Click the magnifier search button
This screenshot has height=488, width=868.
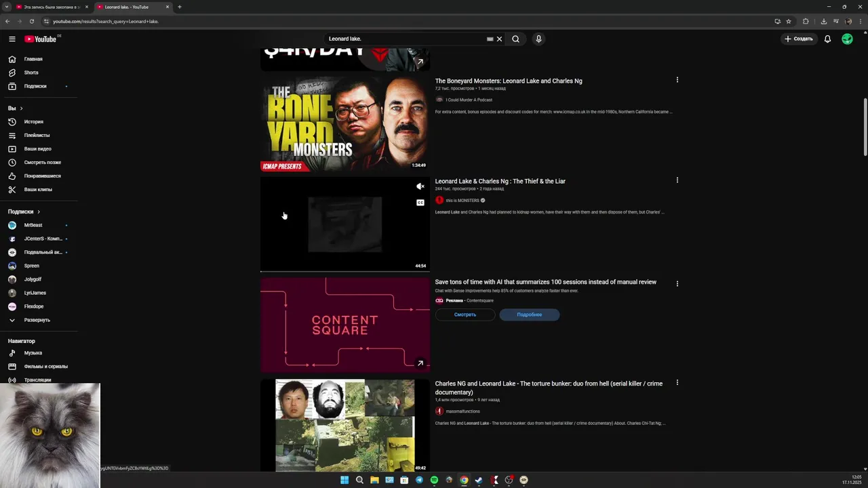(515, 39)
